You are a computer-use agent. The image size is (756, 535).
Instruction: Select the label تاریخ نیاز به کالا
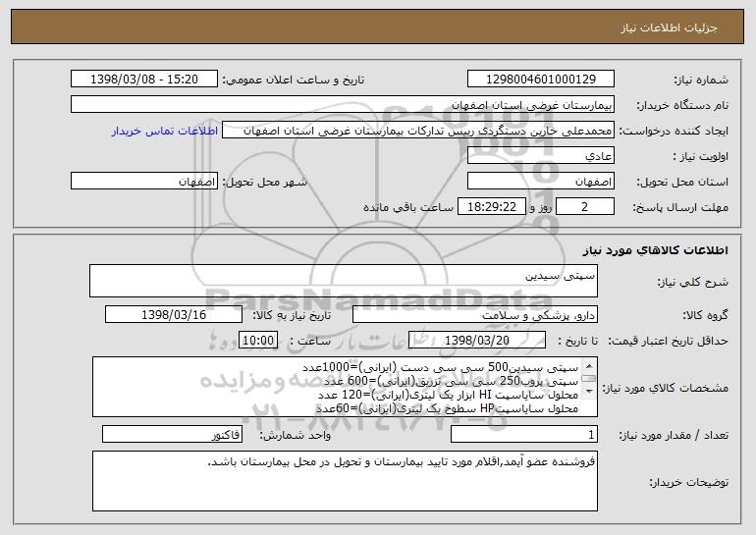pos(292,315)
